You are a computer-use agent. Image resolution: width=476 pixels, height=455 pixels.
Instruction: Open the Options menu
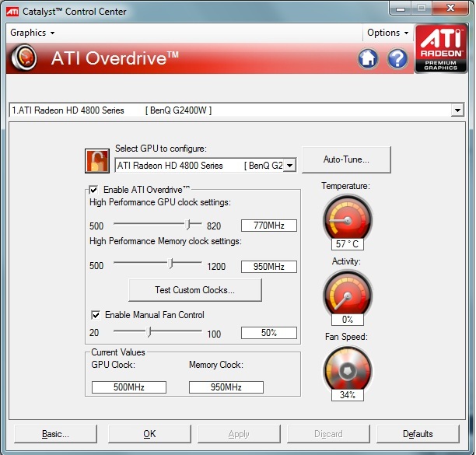click(x=387, y=33)
